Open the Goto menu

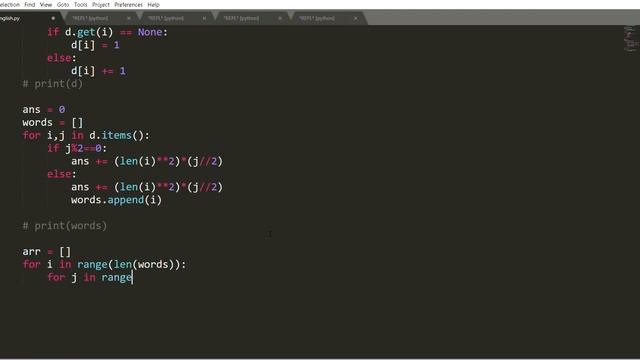pyautogui.click(x=63, y=4)
